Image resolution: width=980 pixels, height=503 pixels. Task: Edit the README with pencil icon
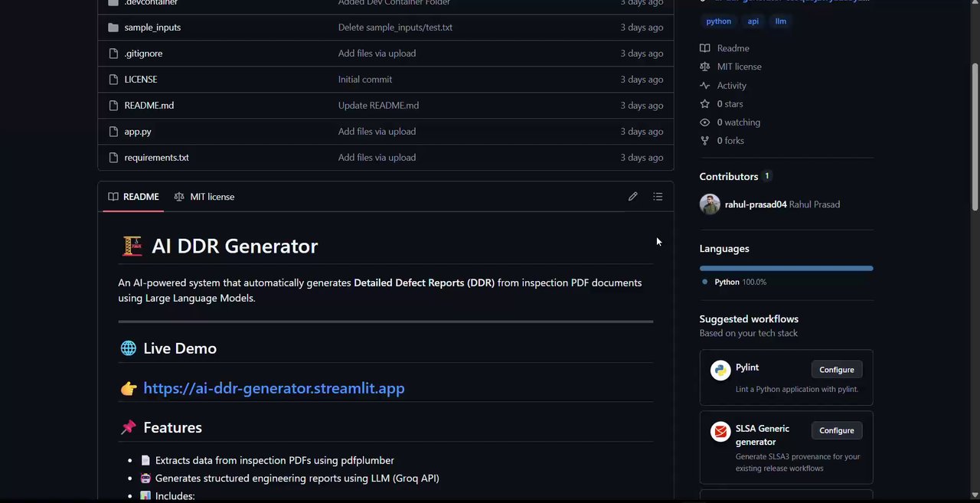click(633, 197)
